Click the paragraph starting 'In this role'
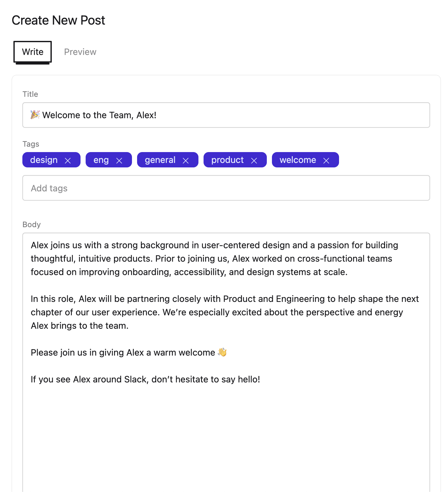448x492 pixels. pyautogui.click(x=224, y=312)
